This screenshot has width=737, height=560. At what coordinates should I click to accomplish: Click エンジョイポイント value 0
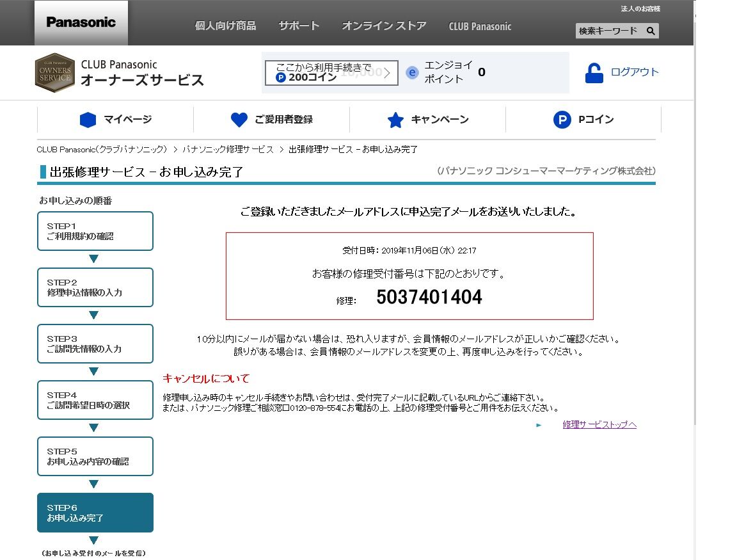[482, 72]
